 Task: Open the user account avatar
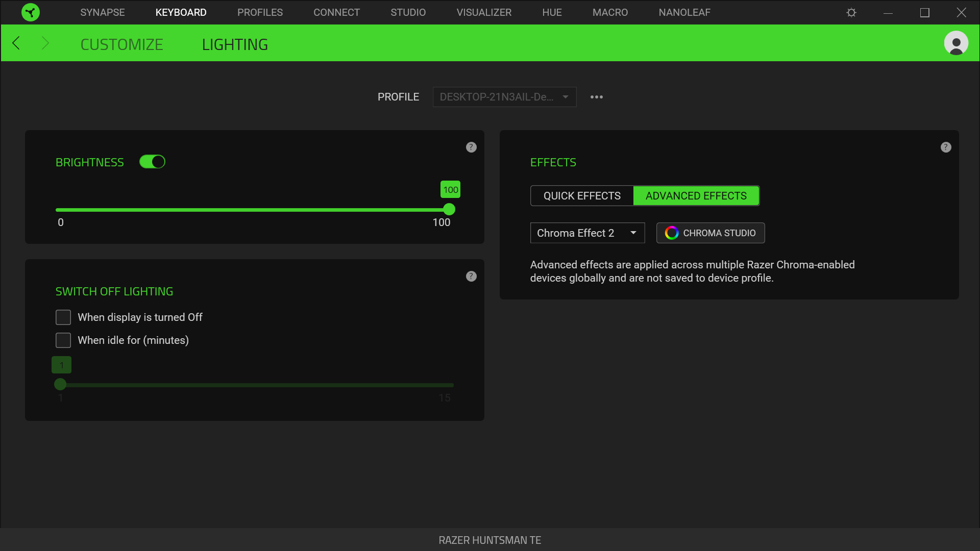coord(955,43)
